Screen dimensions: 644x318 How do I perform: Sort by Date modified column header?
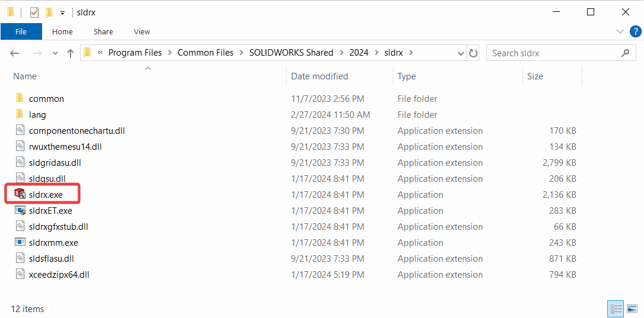[319, 76]
